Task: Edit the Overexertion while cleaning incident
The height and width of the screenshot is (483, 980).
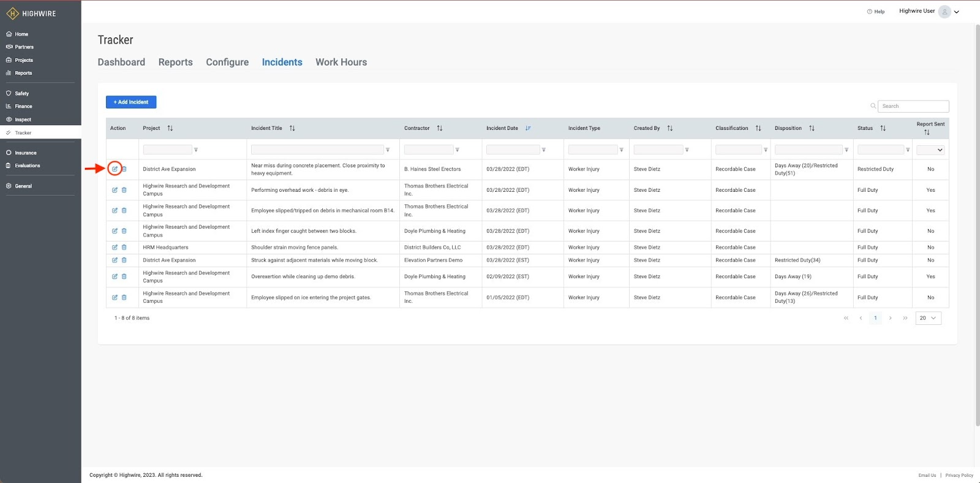Action: (x=115, y=276)
